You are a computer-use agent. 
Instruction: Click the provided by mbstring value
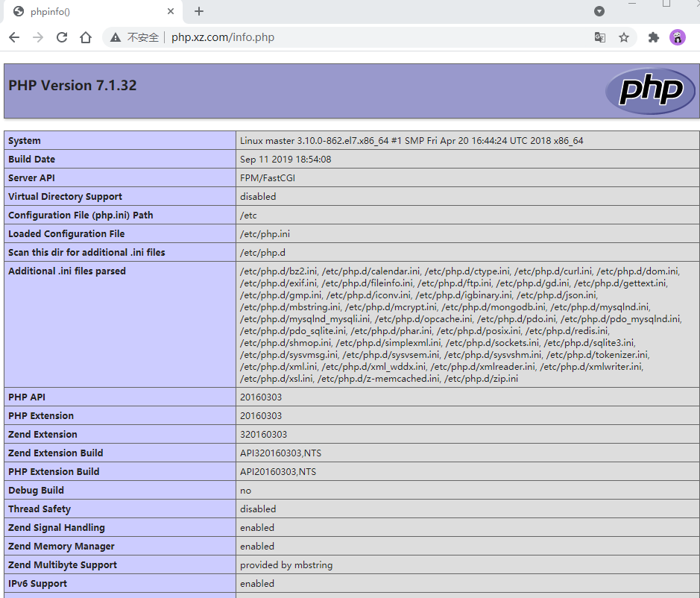tap(286, 565)
